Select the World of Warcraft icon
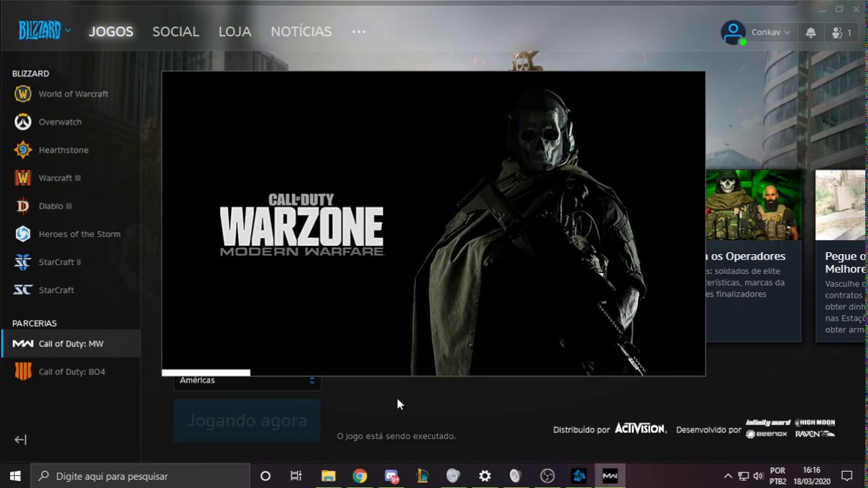Viewport: 868px width, 488px height. [23, 94]
